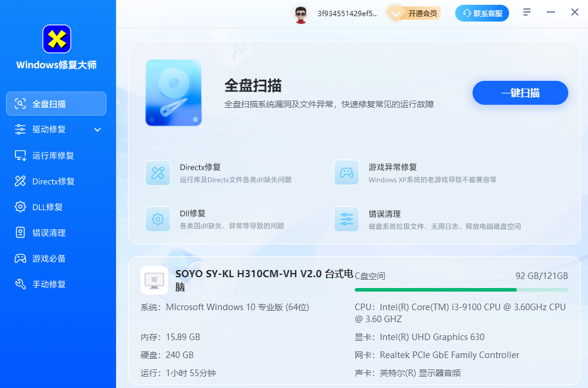This screenshot has height=388, width=588.
Task: Click the Windows修复大师 app logo
Action: [x=57, y=39]
